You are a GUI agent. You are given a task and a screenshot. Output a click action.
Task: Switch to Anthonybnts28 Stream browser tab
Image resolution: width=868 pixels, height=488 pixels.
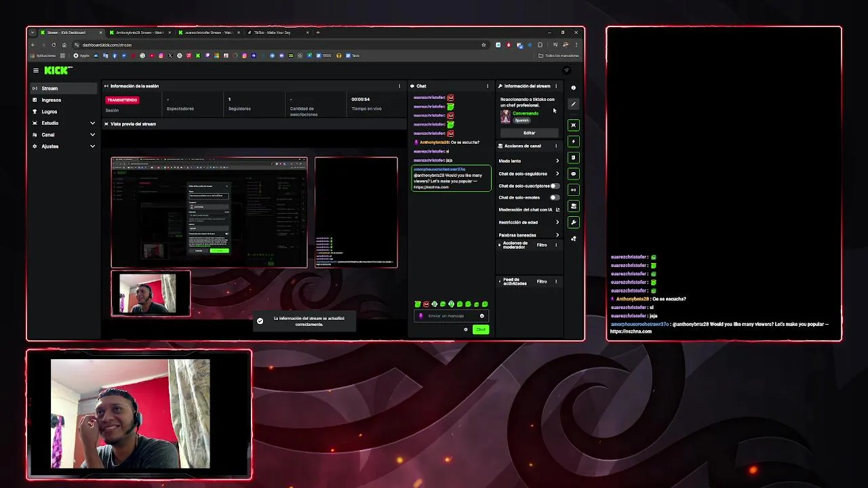[x=140, y=33]
